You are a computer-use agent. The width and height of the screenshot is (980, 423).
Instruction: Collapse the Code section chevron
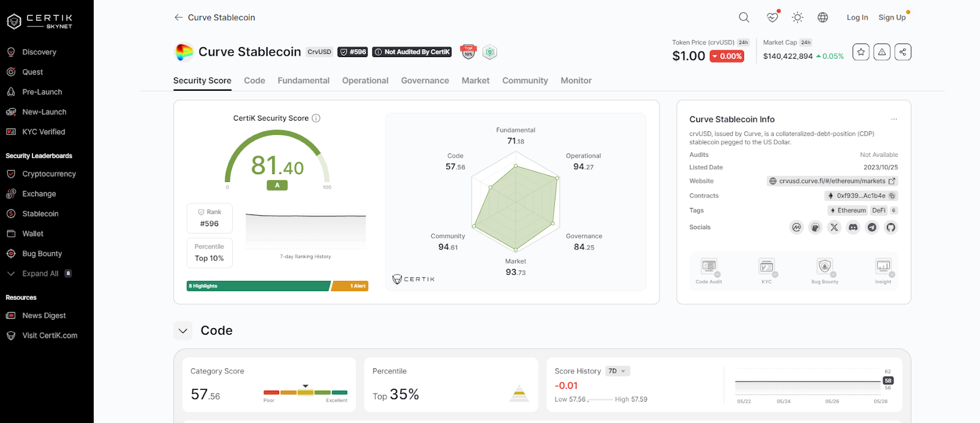(183, 331)
